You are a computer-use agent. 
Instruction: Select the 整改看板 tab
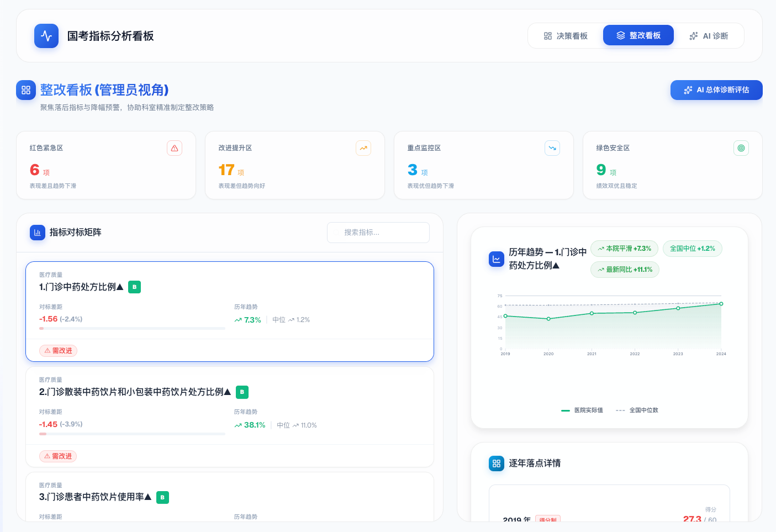638,35
